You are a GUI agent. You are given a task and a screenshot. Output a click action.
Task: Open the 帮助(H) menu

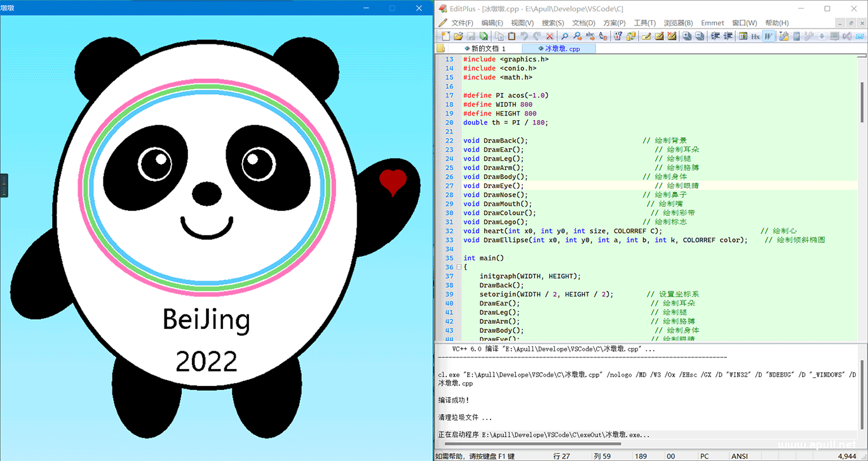point(776,23)
